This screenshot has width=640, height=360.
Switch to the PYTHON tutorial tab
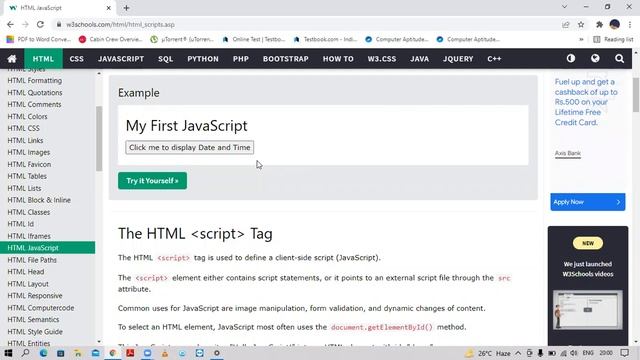point(203,59)
